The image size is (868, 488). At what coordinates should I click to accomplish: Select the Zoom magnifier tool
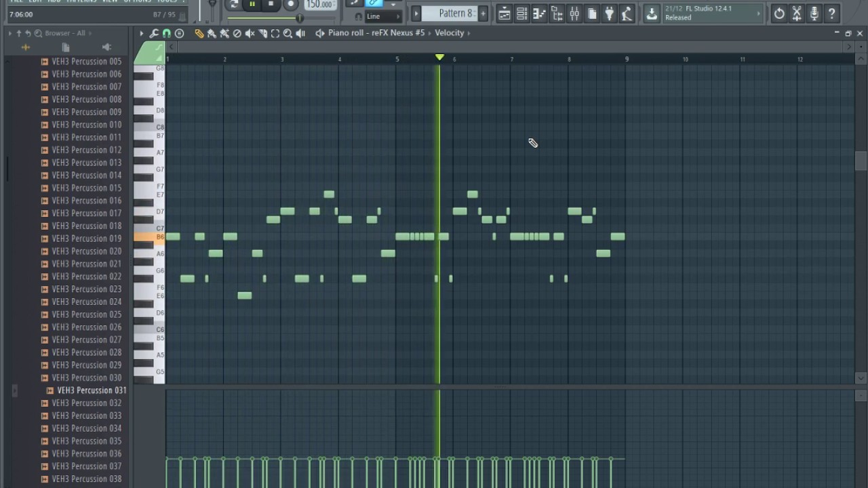[x=288, y=33]
